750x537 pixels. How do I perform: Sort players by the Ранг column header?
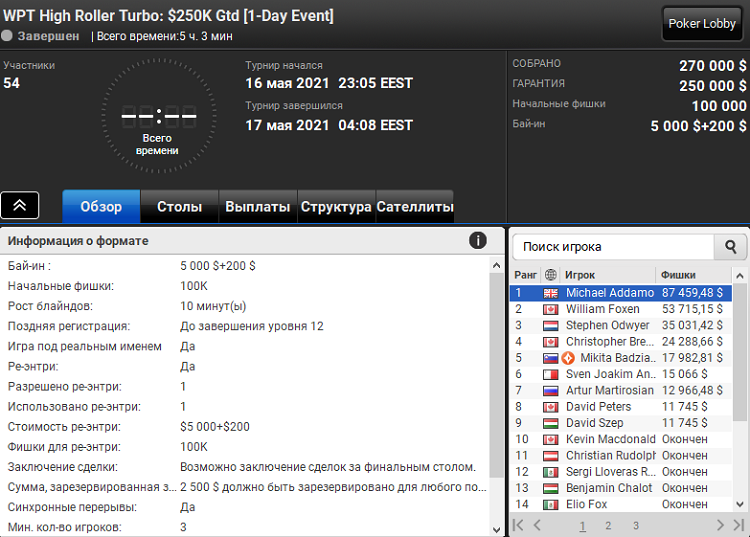[525, 275]
